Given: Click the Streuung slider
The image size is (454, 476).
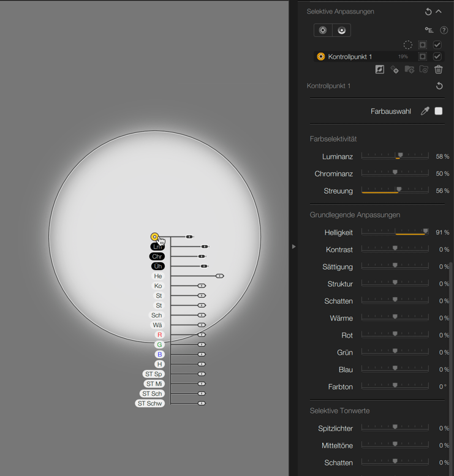Looking at the screenshot, I should (395, 191).
